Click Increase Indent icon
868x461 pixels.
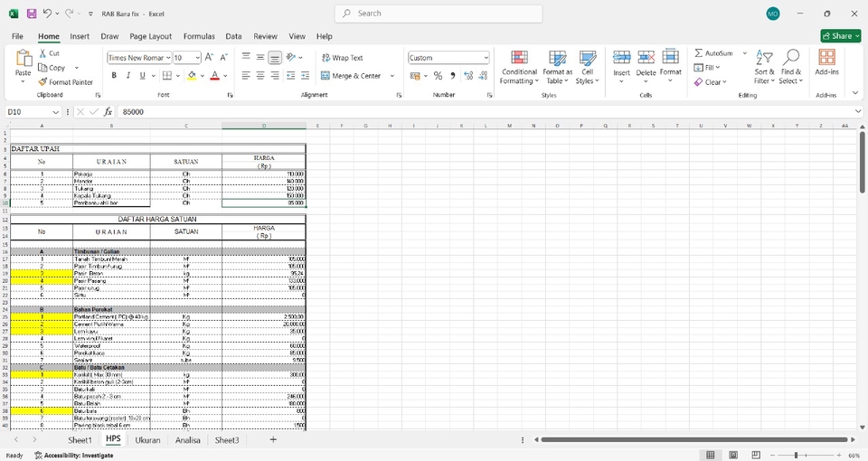click(305, 75)
